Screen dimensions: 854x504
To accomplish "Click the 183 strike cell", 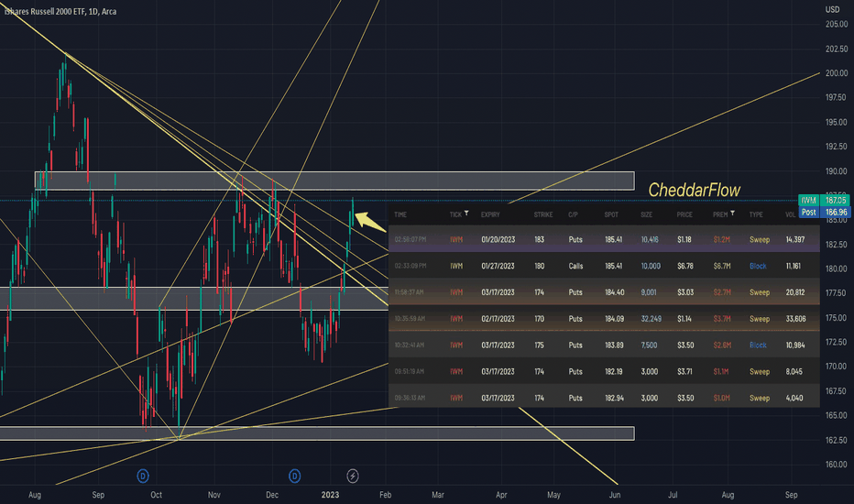I will (x=539, y=240).
